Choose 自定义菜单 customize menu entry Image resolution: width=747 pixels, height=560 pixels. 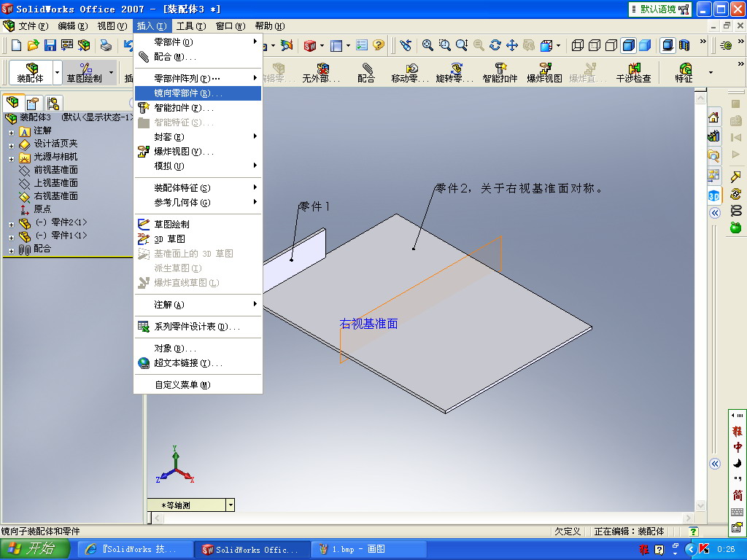pyautogui.click(x=198, y=385)
